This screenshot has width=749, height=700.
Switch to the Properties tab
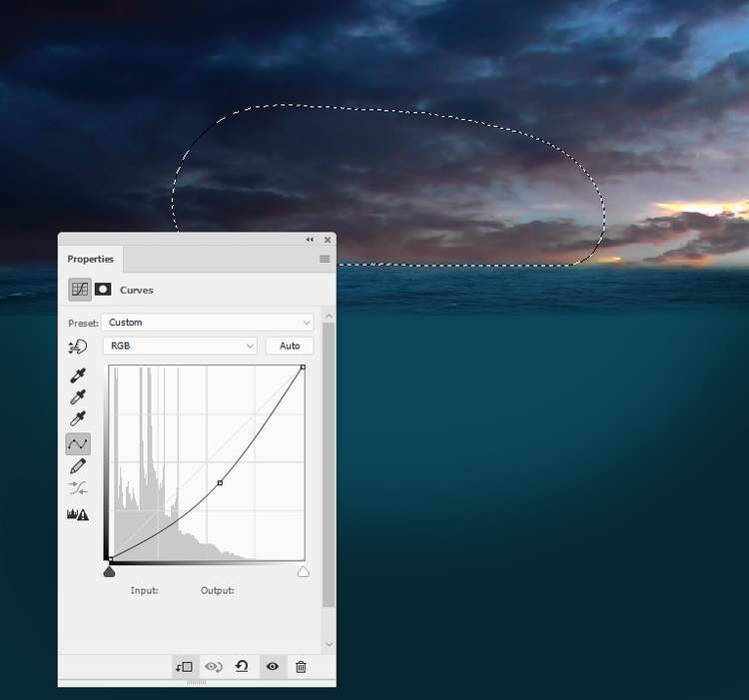[90, 259]
